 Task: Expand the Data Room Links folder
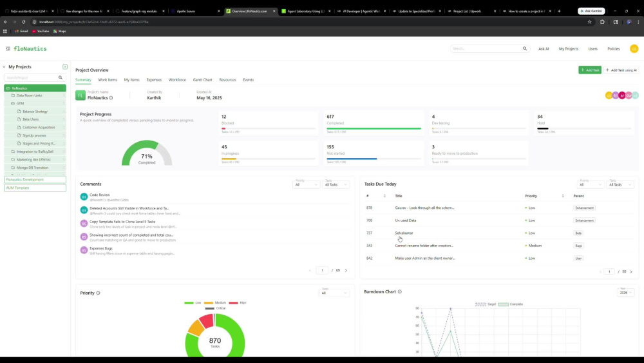point(13,95)
